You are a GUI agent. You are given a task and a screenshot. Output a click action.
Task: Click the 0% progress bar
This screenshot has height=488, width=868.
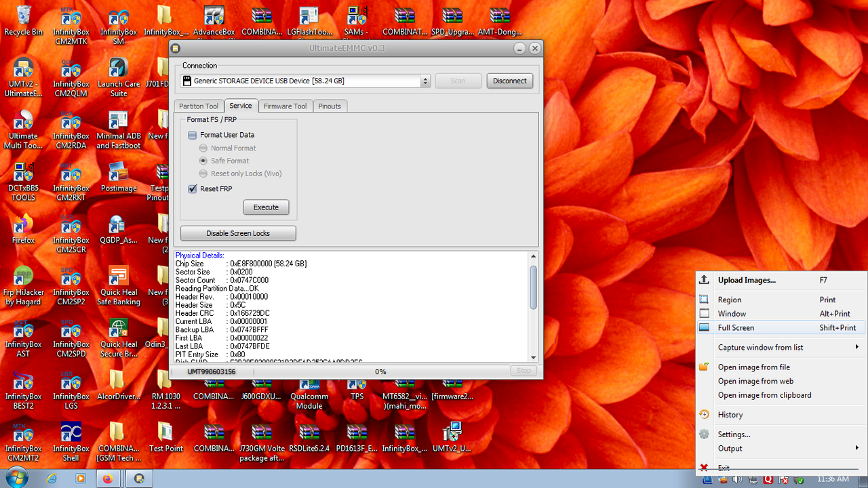[380, 371]
